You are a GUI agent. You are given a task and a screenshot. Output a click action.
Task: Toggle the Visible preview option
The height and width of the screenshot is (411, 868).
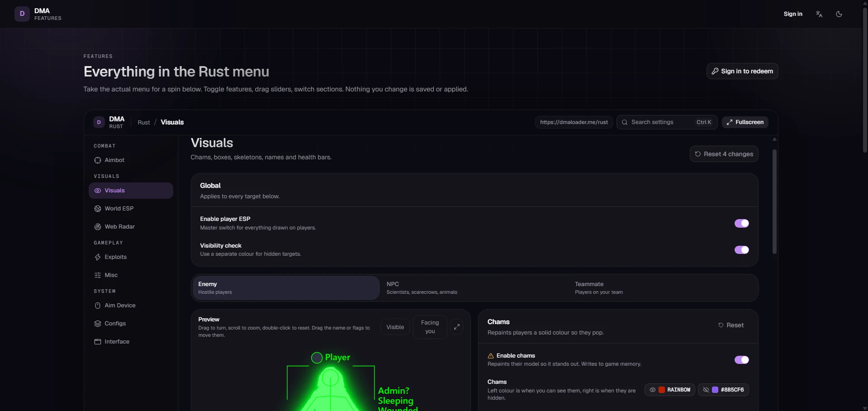click(x=395, y=327)
